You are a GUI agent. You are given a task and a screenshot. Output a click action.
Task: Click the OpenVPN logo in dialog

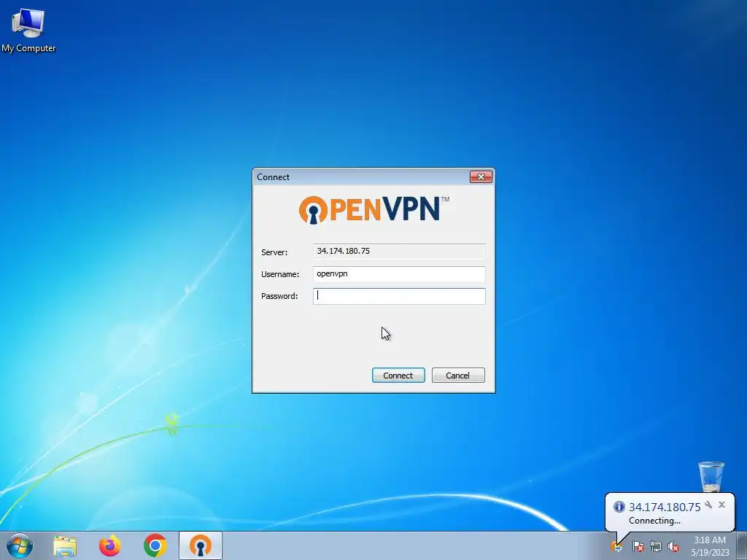pyautogui.click(x=373, y=209)
